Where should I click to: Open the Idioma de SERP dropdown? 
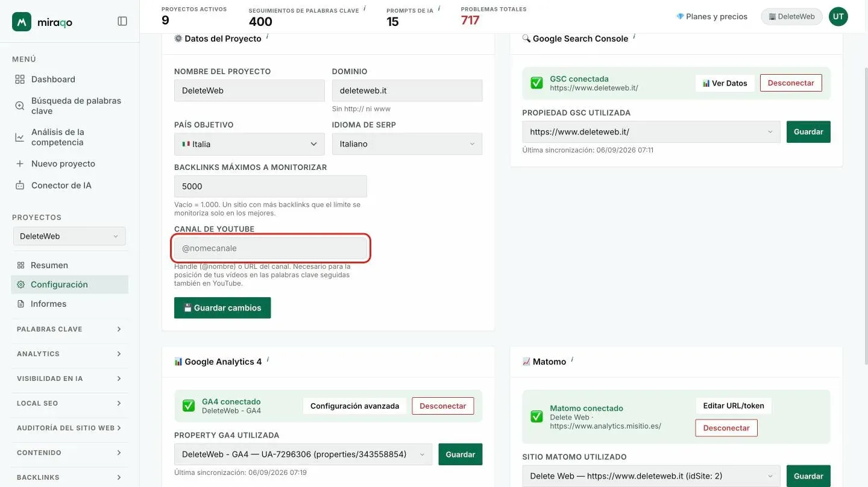click(x=407, y=144)
